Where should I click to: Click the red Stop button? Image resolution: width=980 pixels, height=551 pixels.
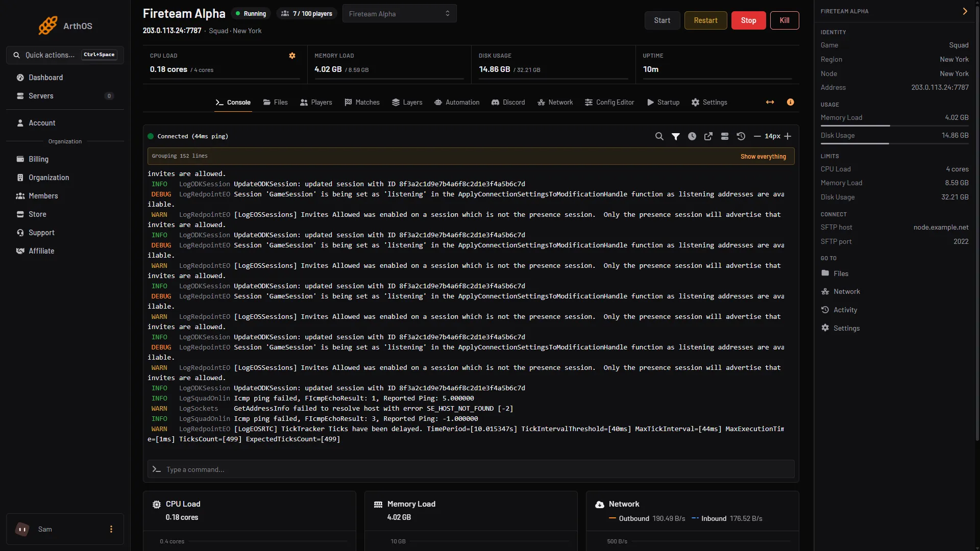click(748, 20)
